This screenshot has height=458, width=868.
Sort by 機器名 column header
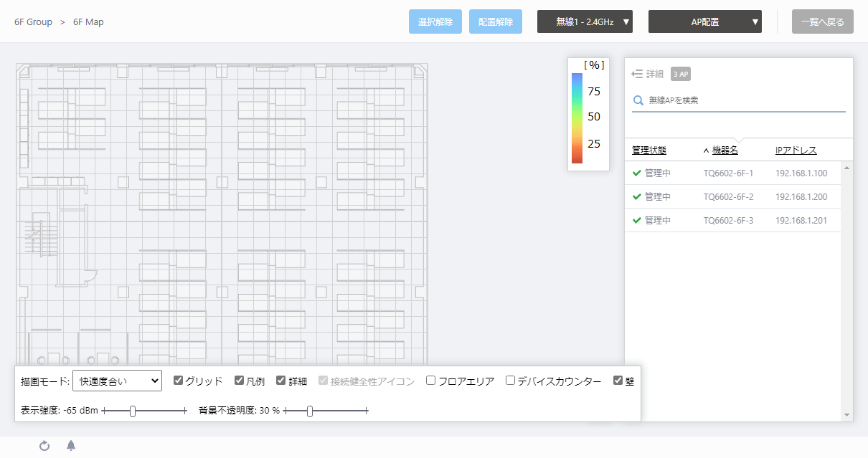725,151
